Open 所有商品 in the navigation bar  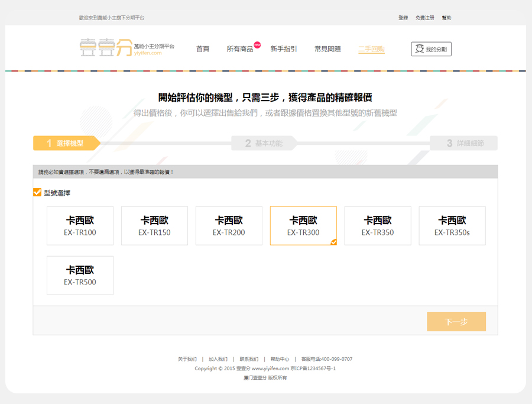(240, 49)
